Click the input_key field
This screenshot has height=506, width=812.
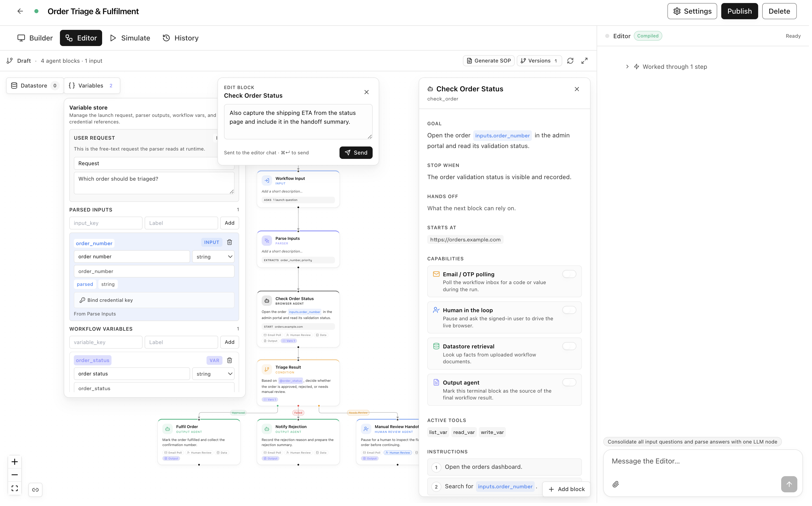click(x=106, y=224)
